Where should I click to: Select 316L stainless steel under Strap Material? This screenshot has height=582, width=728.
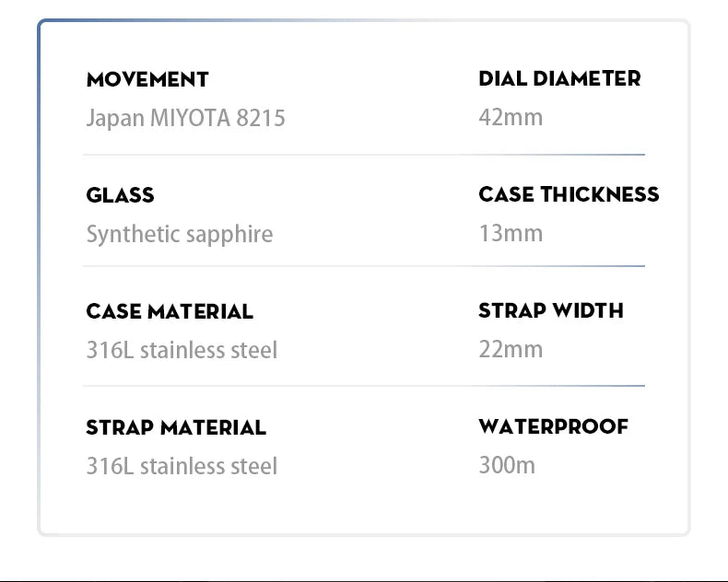point(182,466)
